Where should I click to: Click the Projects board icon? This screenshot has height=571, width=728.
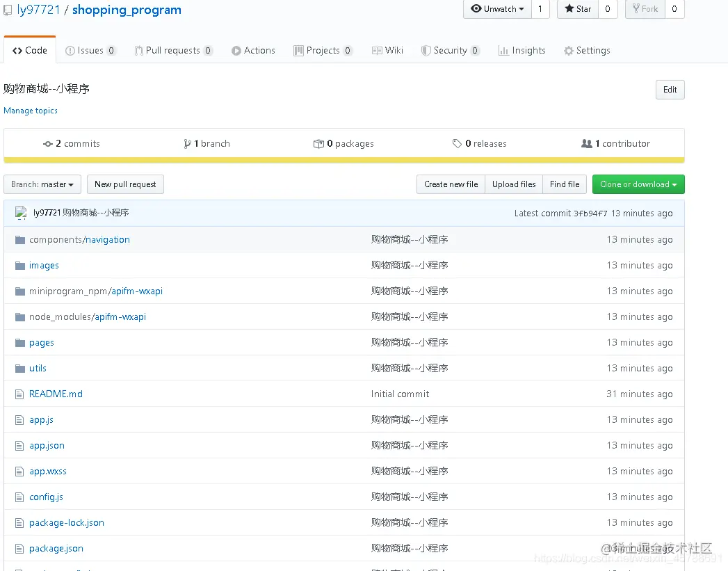point(298,51)
